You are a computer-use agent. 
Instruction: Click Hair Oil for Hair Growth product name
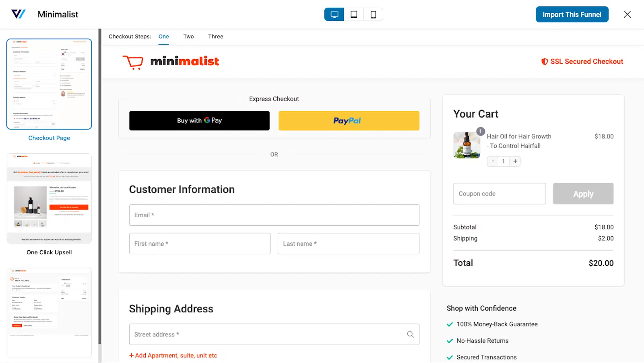[x=519, y=141]
